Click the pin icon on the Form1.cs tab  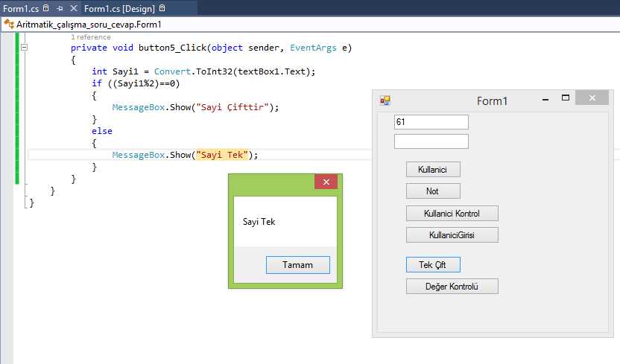[60, 8]
